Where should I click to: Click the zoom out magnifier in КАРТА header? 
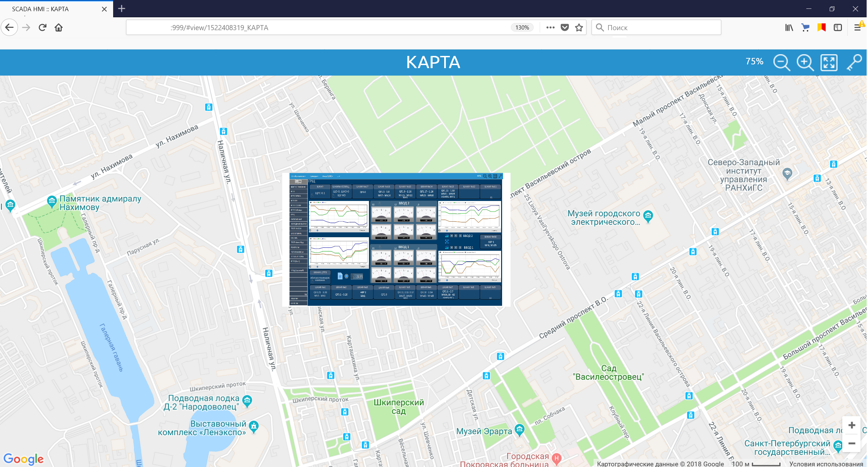point(781,62)
